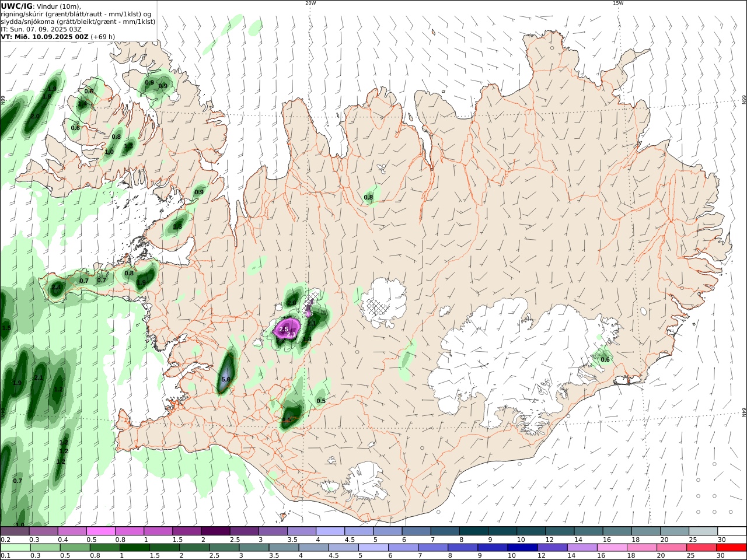
Task: Click the 2.5 value in the purple snow area
Action: [x=284, y=330]
